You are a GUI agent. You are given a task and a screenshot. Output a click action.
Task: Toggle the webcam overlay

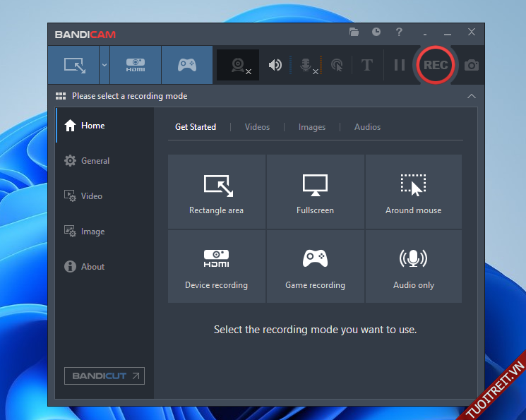(x=241, y=65)
